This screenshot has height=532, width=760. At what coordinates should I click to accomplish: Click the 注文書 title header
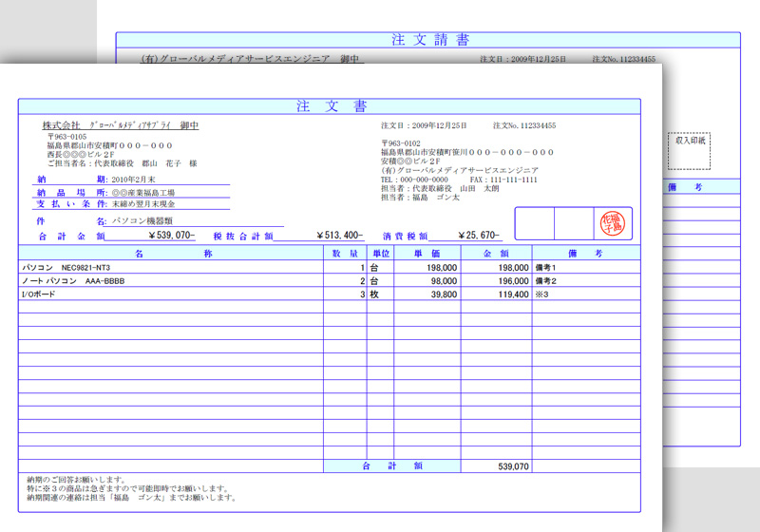[331, 105]
